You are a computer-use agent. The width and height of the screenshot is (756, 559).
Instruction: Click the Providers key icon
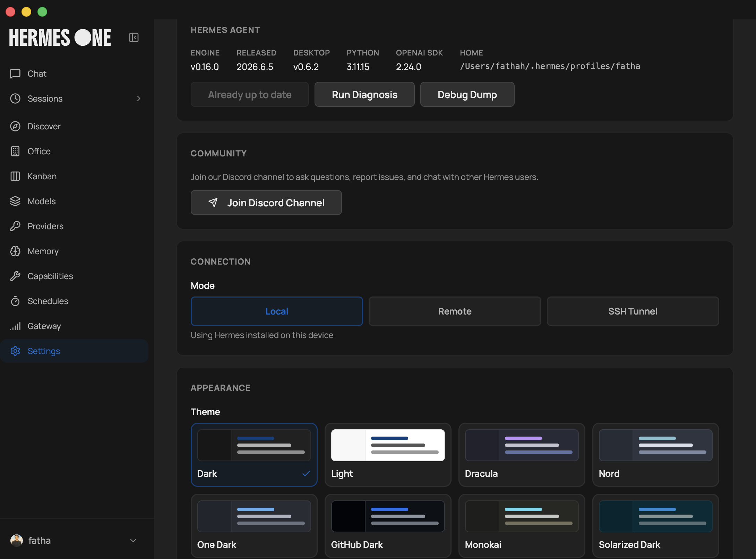(x=15, y=226)
